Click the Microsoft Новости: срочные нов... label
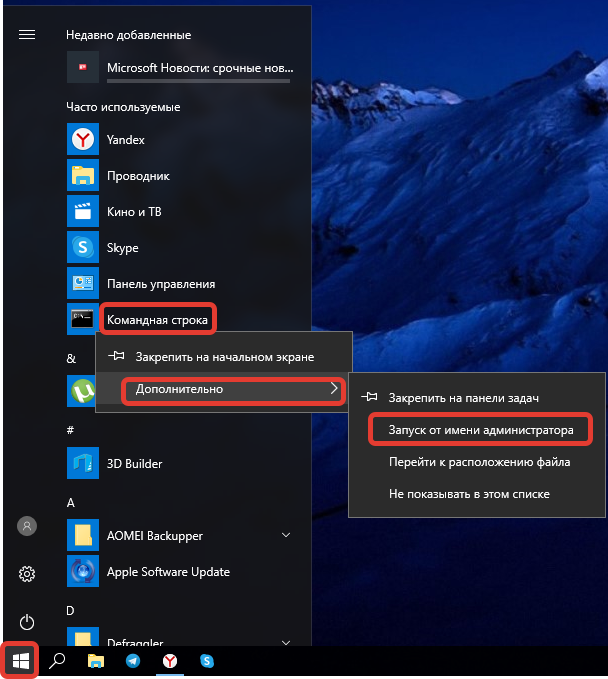 pyautogui.click(x=200, y=68)
